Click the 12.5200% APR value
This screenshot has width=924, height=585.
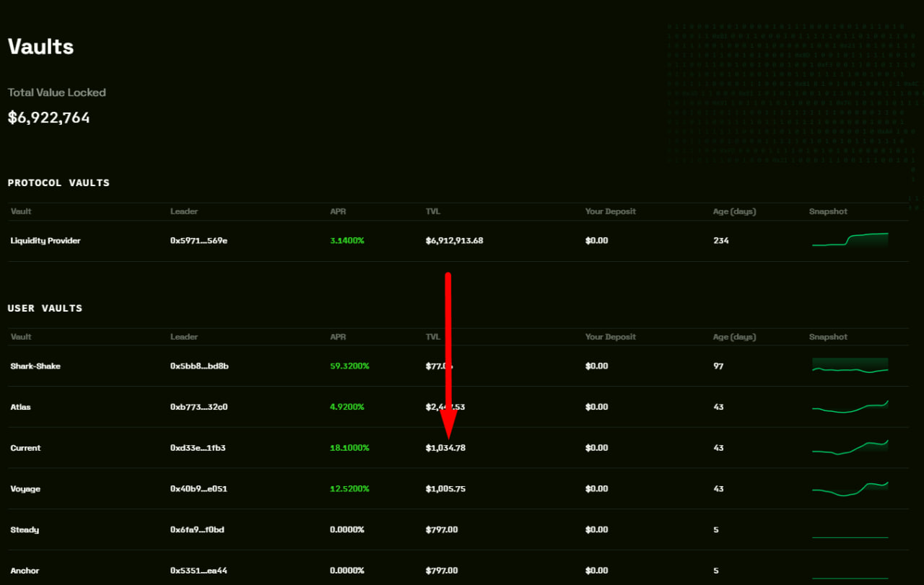(349, 489)
